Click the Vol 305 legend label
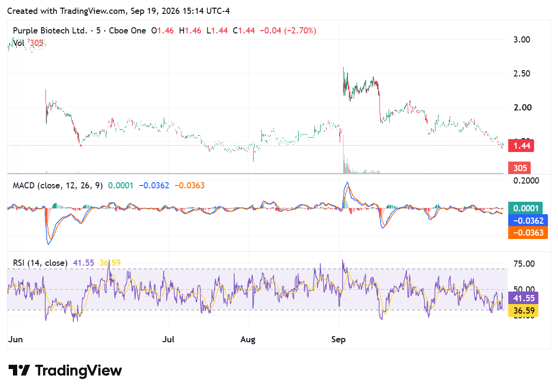Image resolution: width=558 pixels, height=392 pixels. (28, 43)
